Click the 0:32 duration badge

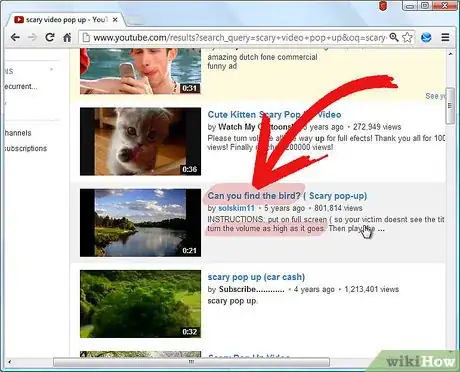click(x=189, y=332)
